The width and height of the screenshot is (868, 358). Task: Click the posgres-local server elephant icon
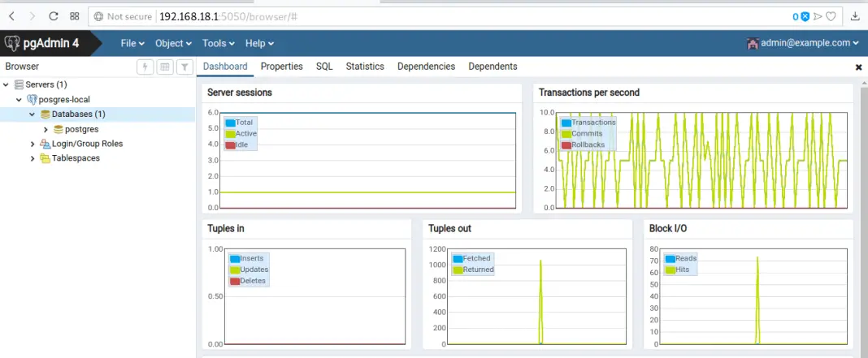pyautogui.click(x=32, y=100)
